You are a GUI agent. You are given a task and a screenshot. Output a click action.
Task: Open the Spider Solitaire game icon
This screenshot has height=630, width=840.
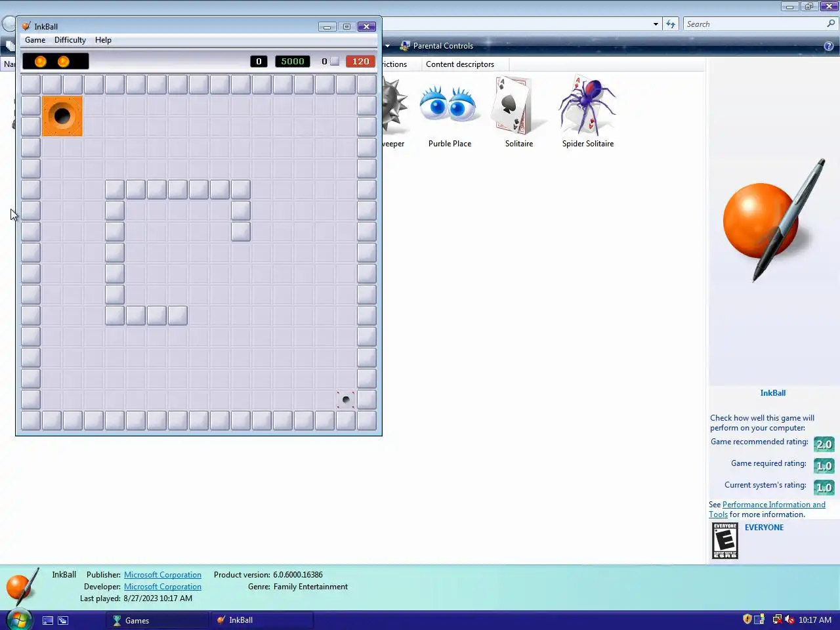pos(588,112)
